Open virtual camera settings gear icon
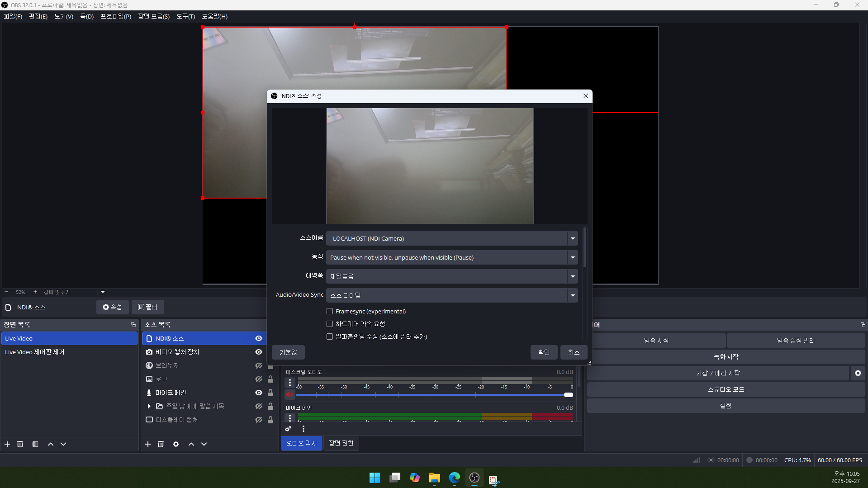This screenshot has width=868, height=488. (858, 373)
